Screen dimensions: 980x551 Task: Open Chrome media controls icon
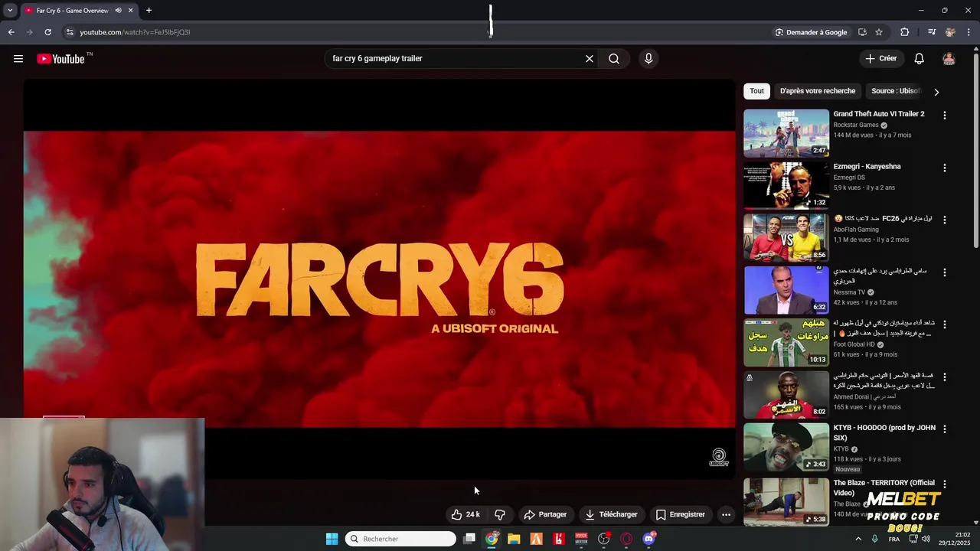(932, 32)
